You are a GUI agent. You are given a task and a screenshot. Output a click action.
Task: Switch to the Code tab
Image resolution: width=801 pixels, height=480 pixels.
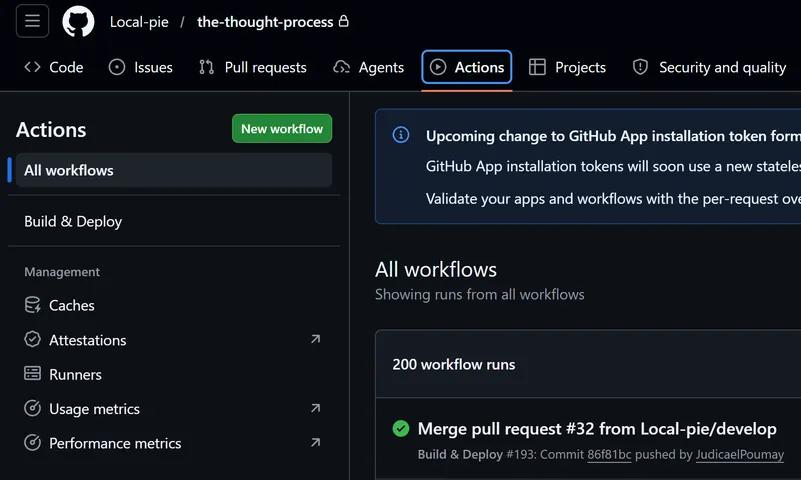coord(54,67)
